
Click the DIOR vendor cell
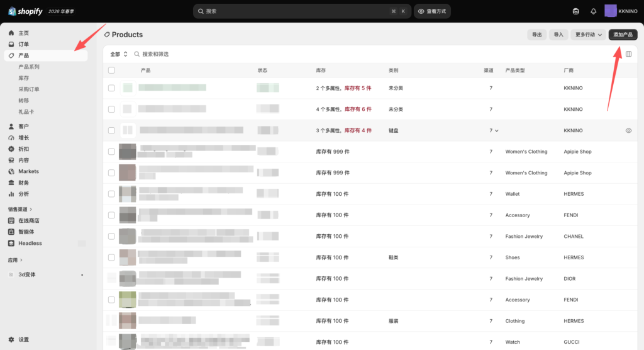569,279
